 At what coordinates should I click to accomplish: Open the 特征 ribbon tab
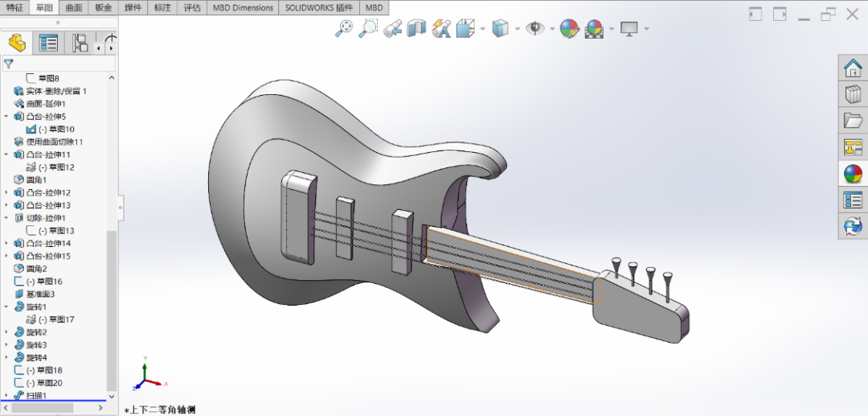pyautogui.click(x=14, y=8)
